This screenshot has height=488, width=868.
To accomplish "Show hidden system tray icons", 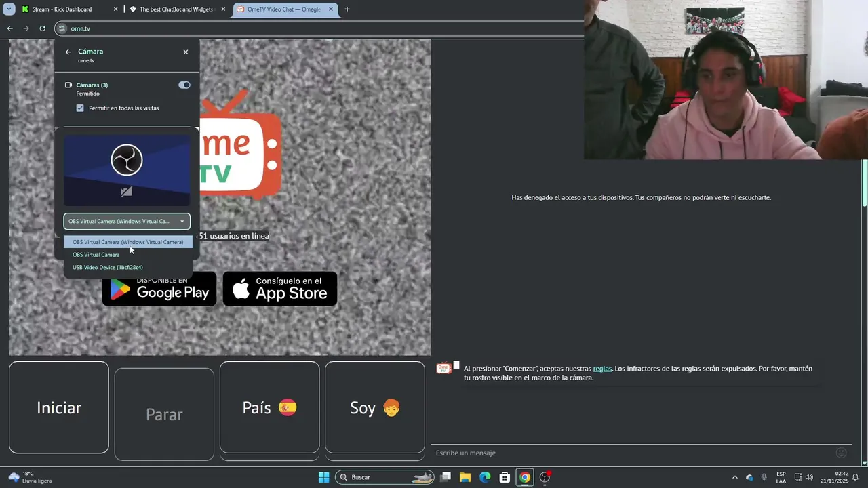I will tap(735, 477).
